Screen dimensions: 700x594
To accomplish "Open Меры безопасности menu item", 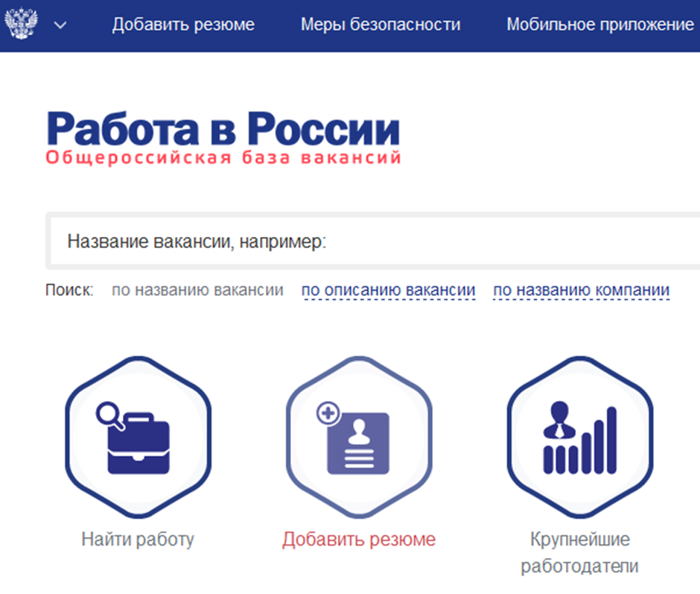I will point(381,25).
